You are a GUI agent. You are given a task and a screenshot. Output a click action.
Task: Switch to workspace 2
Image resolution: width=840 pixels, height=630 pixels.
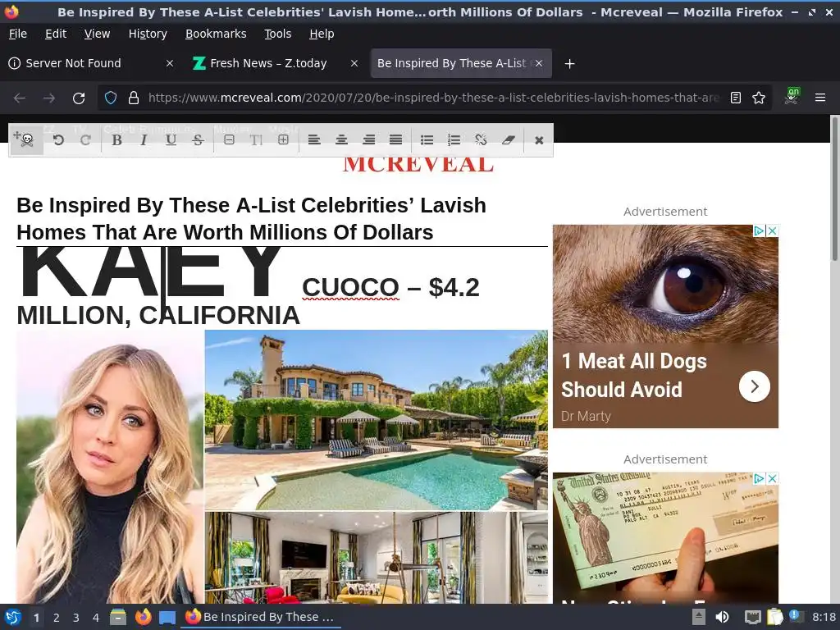pos(57,618)
